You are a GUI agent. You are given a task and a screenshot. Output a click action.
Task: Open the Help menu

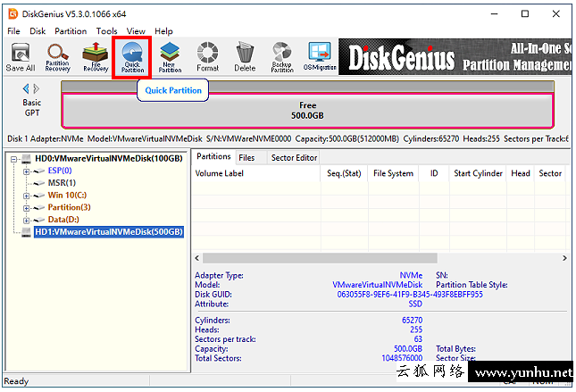coord(163,31)
